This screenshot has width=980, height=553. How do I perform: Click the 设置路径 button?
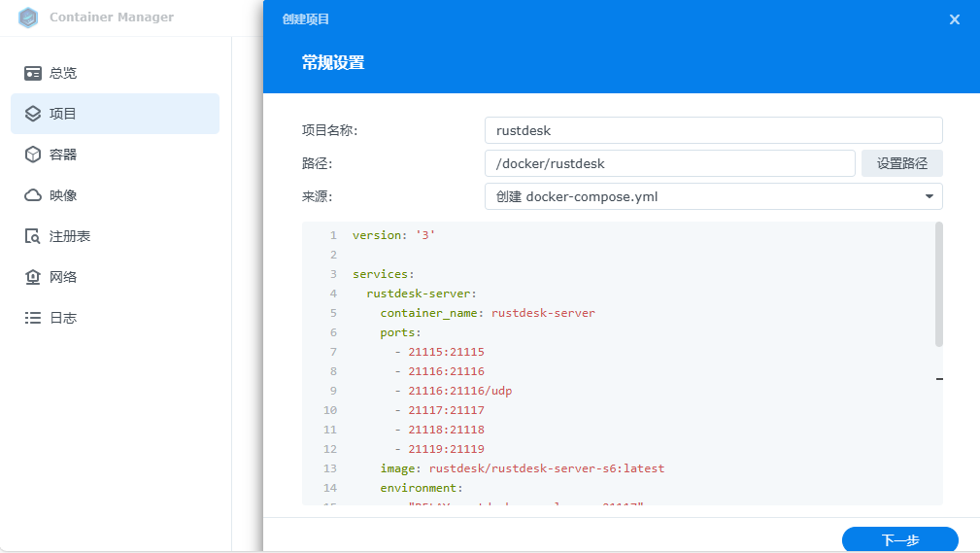click(x=901, y=164)
